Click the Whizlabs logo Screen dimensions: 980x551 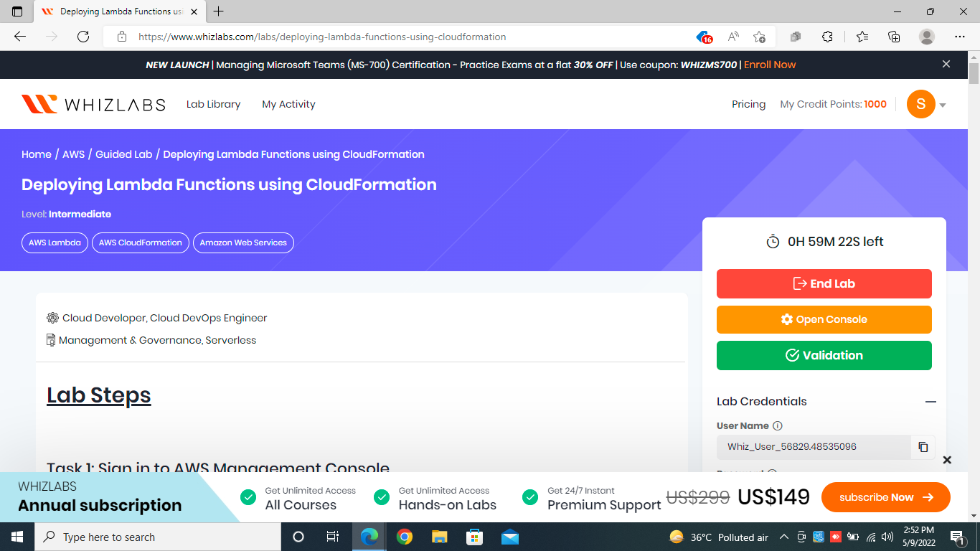[x=93, y=103]
